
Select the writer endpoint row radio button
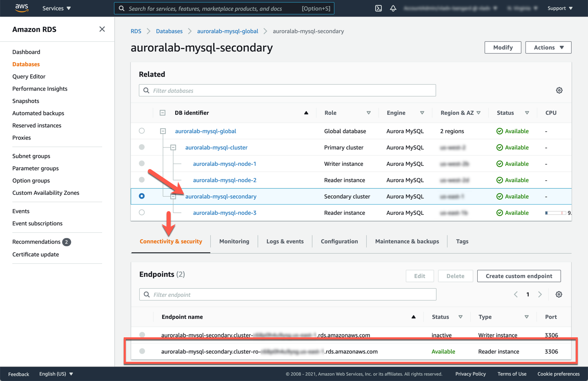click(142, 335)
